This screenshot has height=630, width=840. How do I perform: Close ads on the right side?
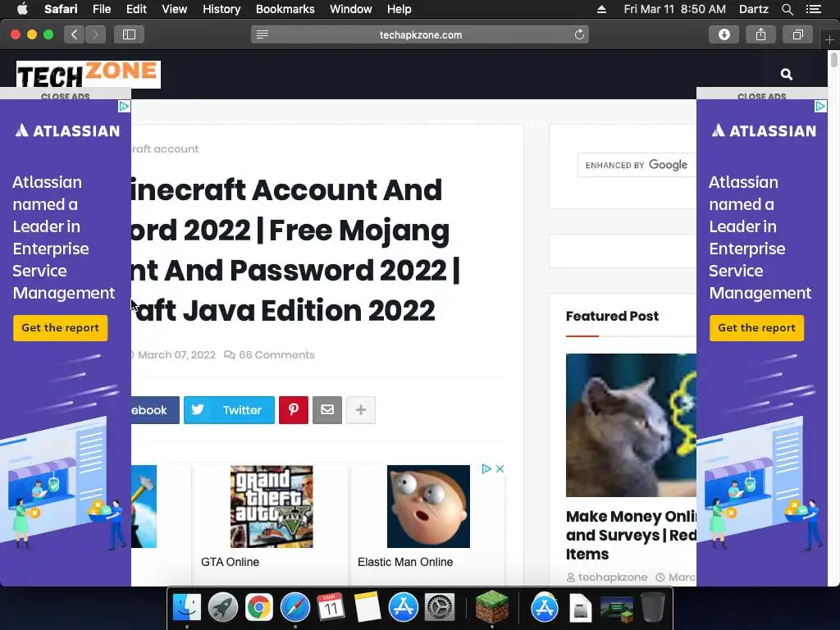click(x=762, y=97)
